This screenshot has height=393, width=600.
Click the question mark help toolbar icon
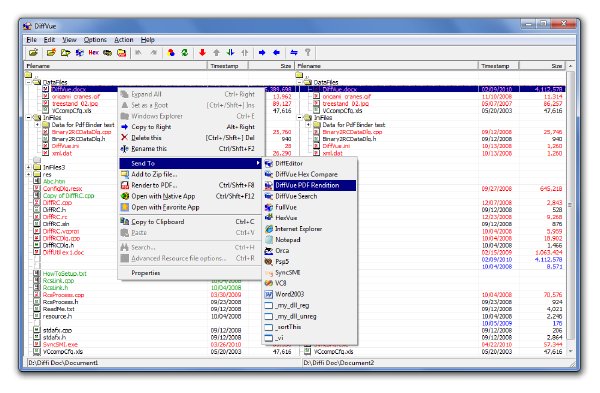(x=308, y=52)
